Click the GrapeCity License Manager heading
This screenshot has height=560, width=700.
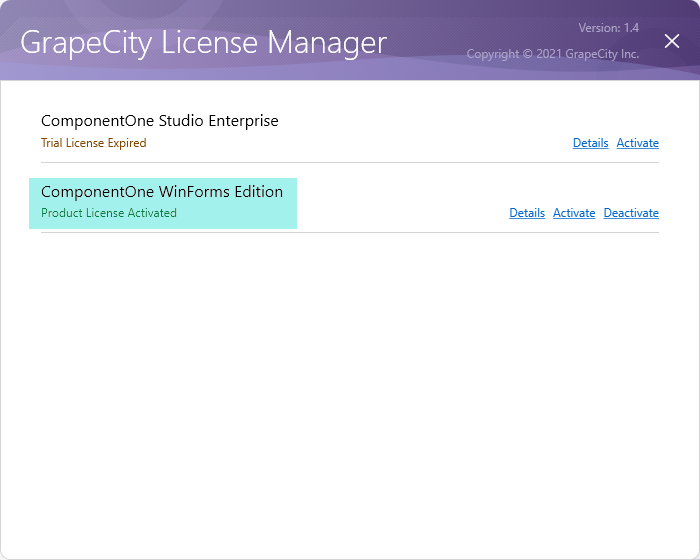point(204,43)
